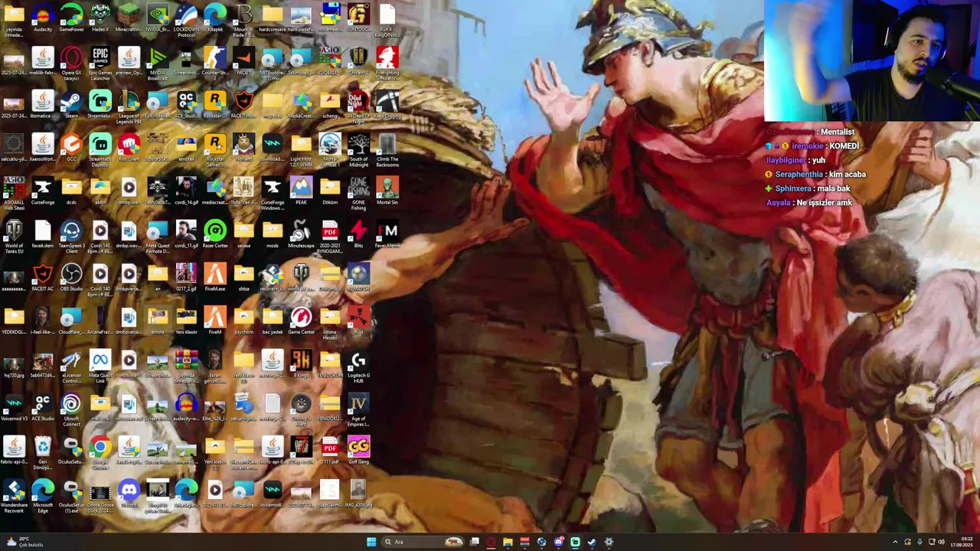The height and width of the screenshot is (551, 980).
Task: Launch Hades II from the desktop
Action: 100,18
